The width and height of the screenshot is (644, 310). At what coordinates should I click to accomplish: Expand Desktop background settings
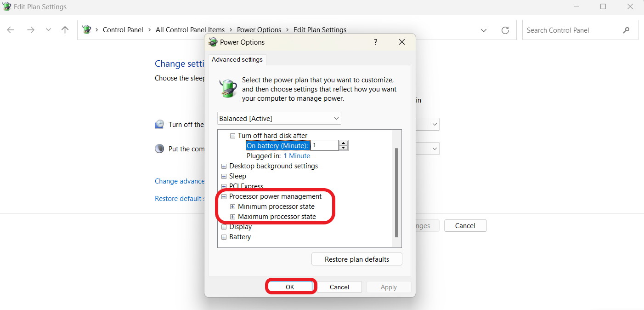click(x=224, y=166)
